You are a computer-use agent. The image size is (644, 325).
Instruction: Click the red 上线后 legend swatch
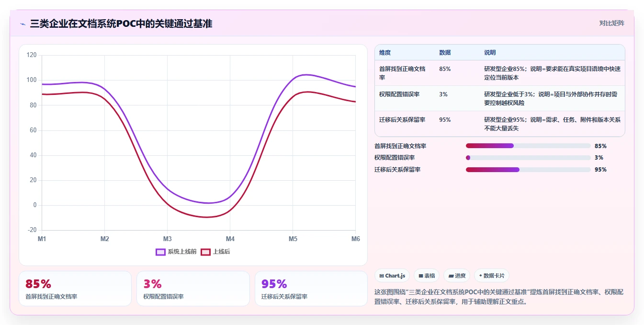point(205,252)
